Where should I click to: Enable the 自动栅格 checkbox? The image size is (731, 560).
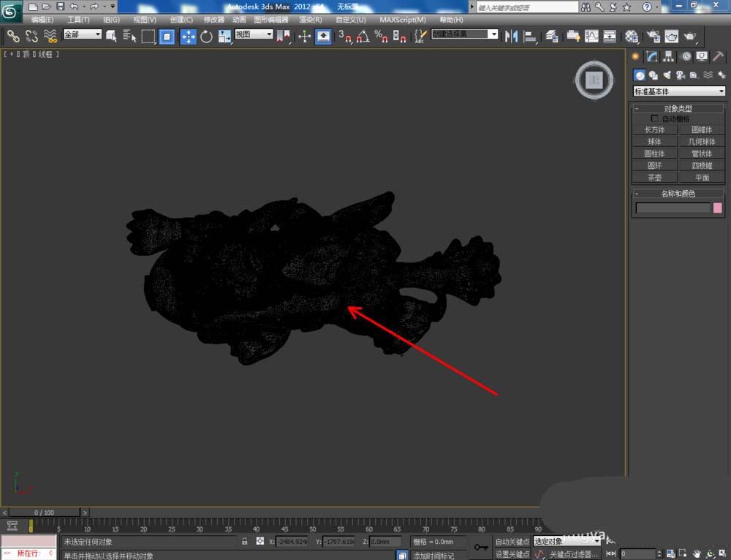pos(655,118)
